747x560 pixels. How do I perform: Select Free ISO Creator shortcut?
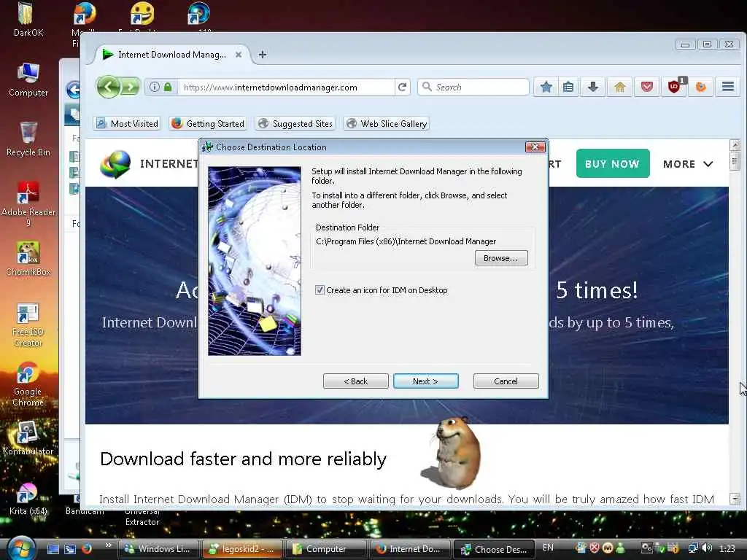click(x=28, y=324)
